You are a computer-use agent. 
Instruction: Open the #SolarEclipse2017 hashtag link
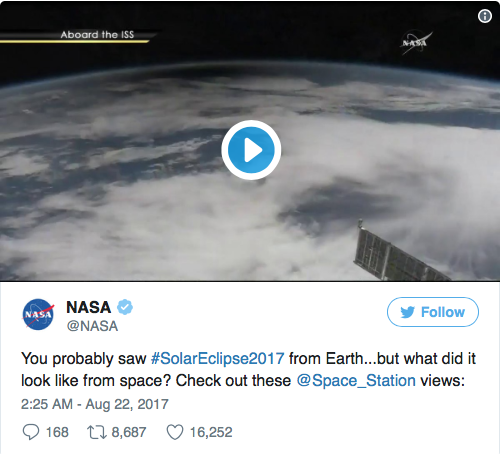tap(217, 359)
